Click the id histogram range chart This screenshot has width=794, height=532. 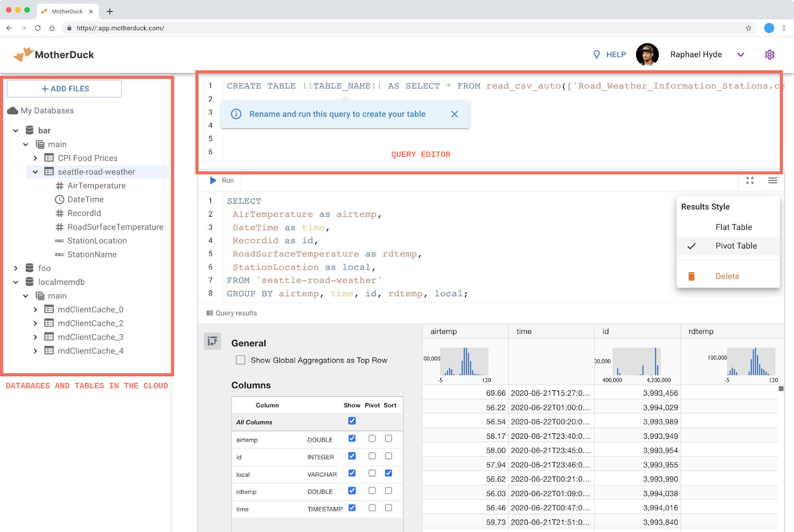[637, 361]
